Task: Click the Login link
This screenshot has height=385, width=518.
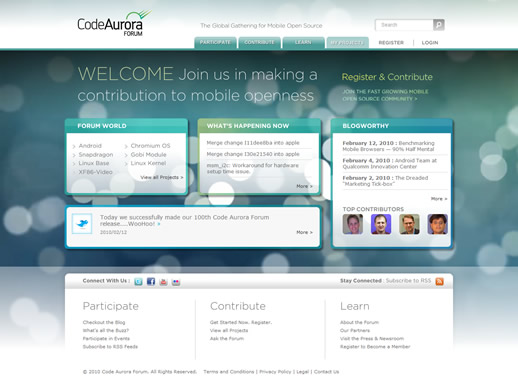Action: point(430,43)
